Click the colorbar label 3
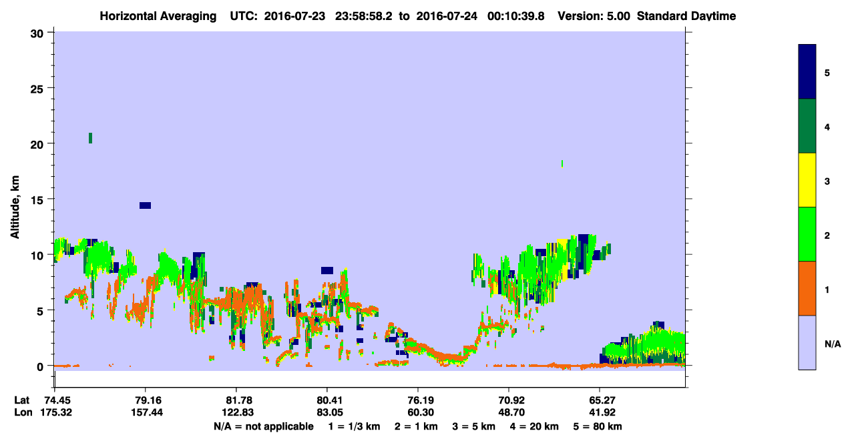This screenshot has height=445, width=868. pyautogui.click(x=827, y=180)
